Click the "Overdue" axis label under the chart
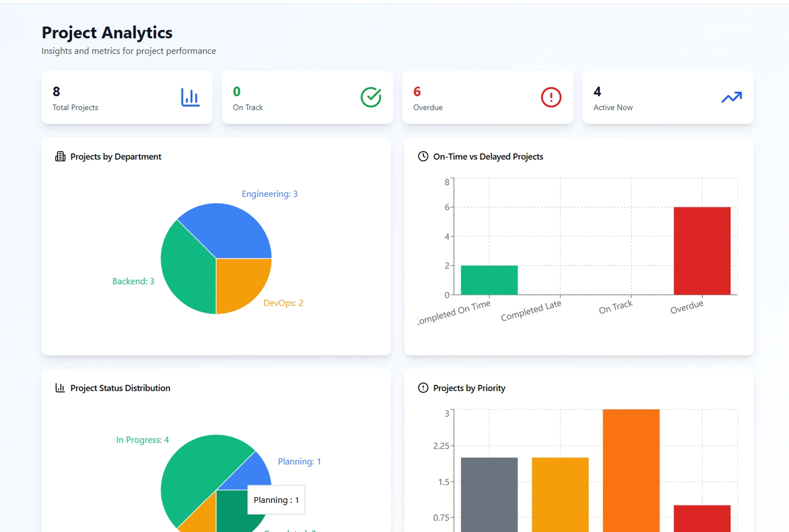This screenshot has height=532, width=789. (x=687, y=307)
